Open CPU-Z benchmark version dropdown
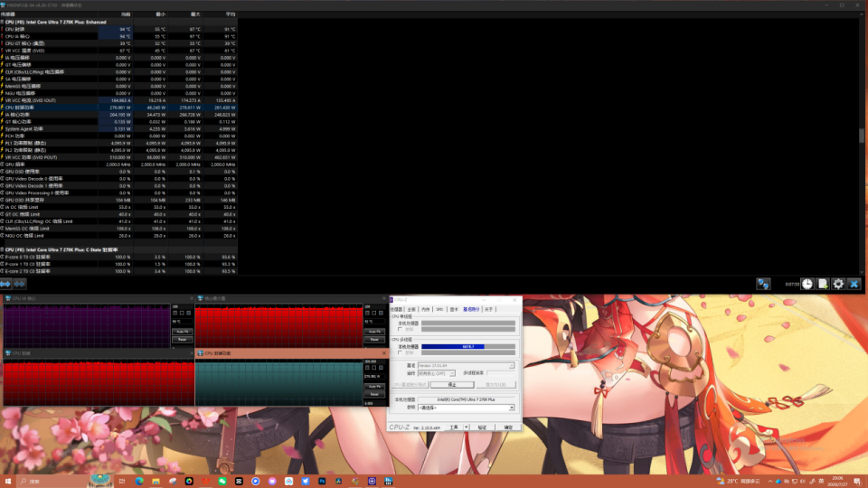The image size is (868, 488). 467,366
